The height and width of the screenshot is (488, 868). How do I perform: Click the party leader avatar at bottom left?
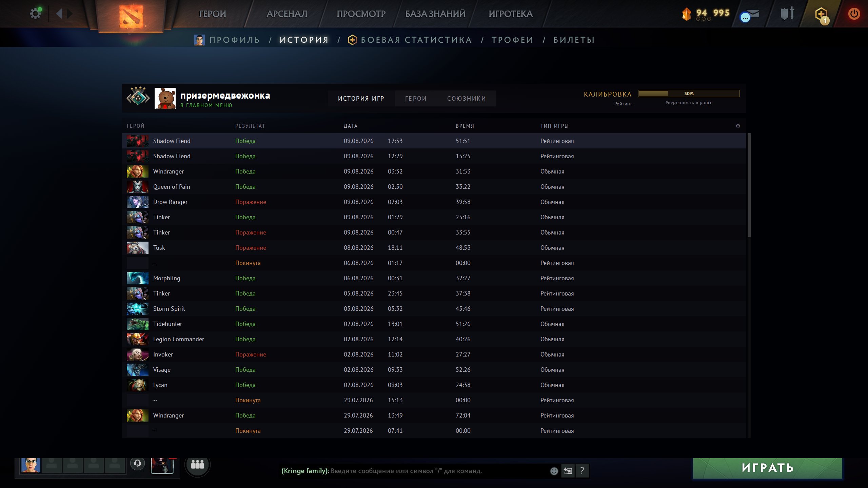(31, 465)
